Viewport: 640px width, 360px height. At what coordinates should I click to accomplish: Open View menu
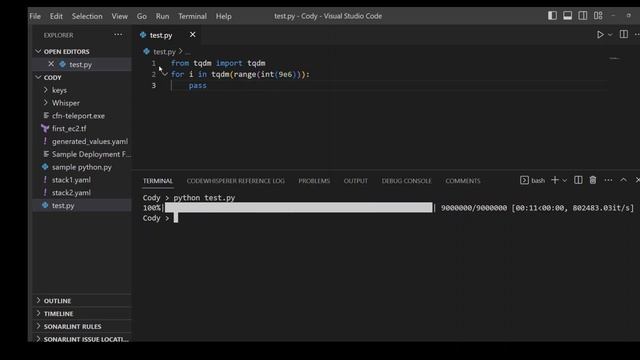120,16
